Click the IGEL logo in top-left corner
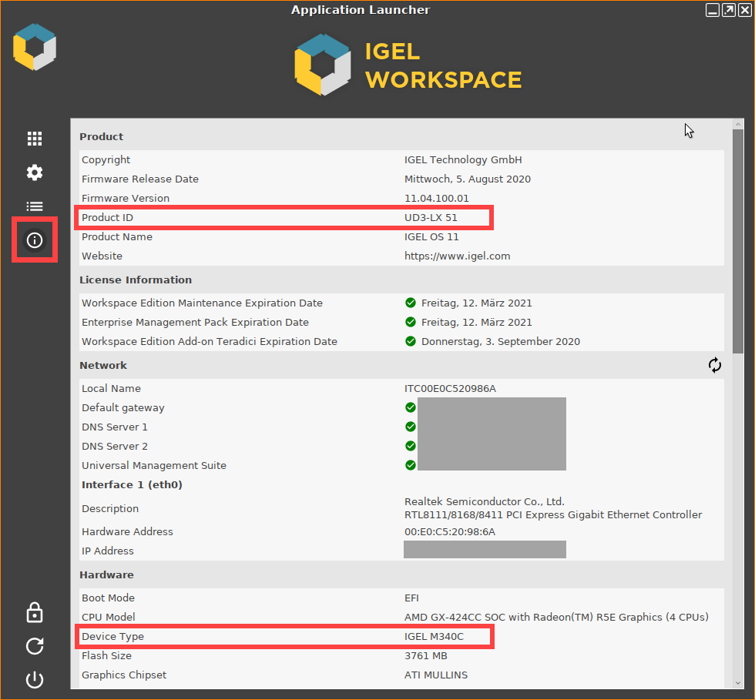The image size is (755, 700). point(34,47)
